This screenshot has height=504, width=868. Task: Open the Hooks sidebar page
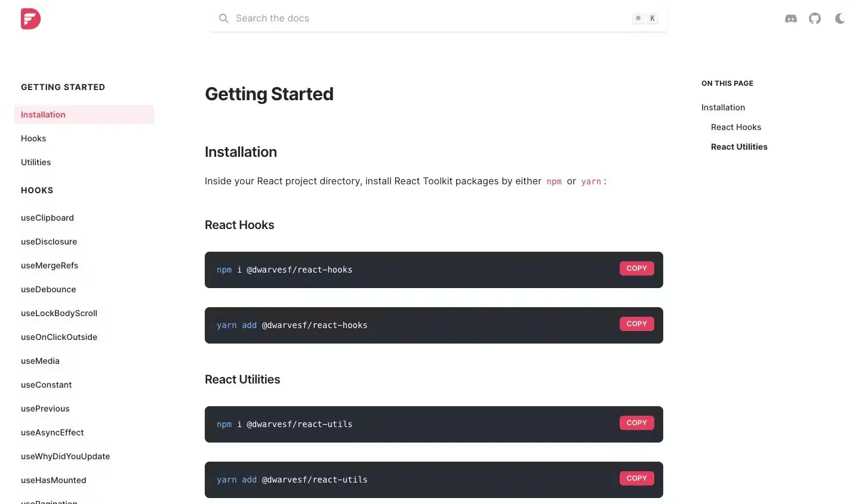33,138
